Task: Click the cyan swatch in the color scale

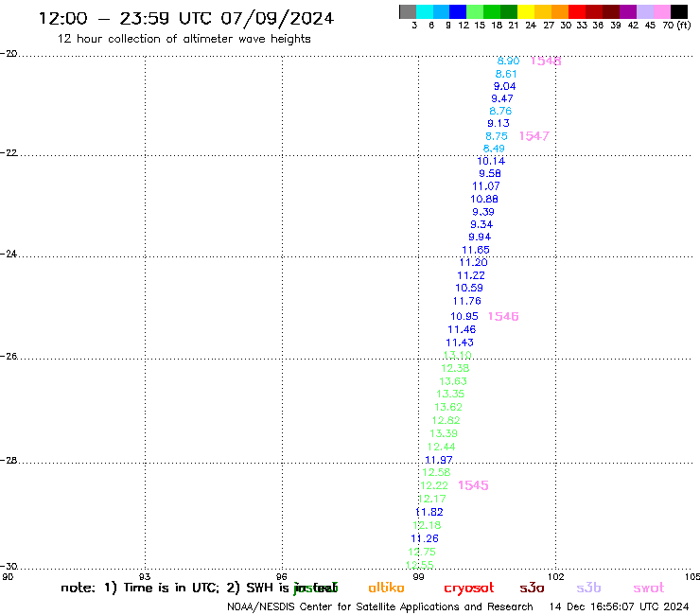Action: (425, 11)
